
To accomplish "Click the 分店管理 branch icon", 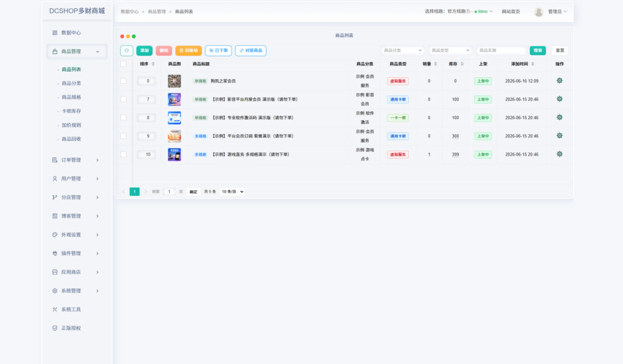I will pos(55,197).
